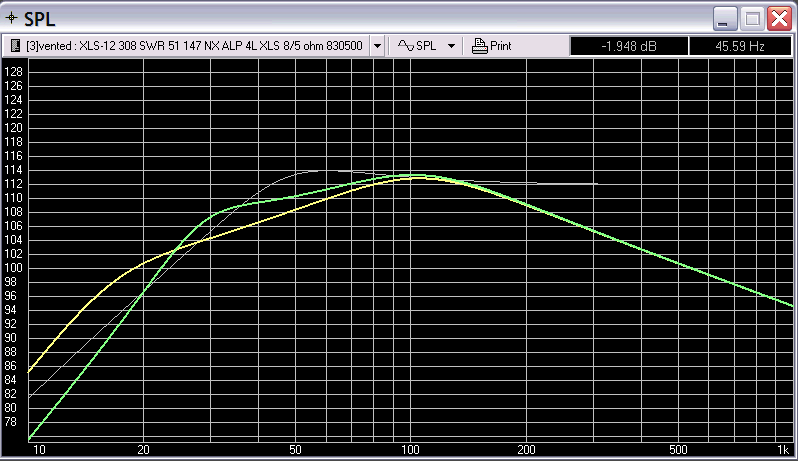Image resolution: width=798 pixels, height=461 pixels.
Task: Maximize the SPL window
Action: [x=752, y=19]
